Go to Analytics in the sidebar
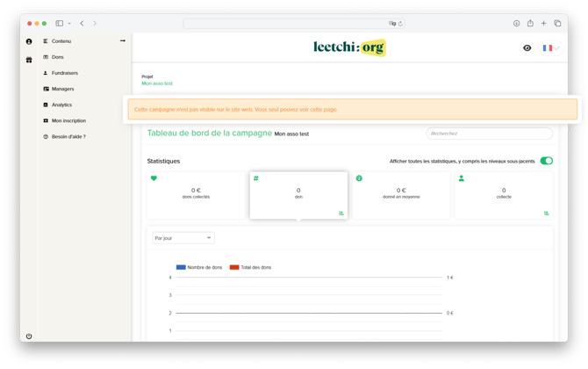The width and height of the screenshot is (588, 369). click(x=61, y=105)
